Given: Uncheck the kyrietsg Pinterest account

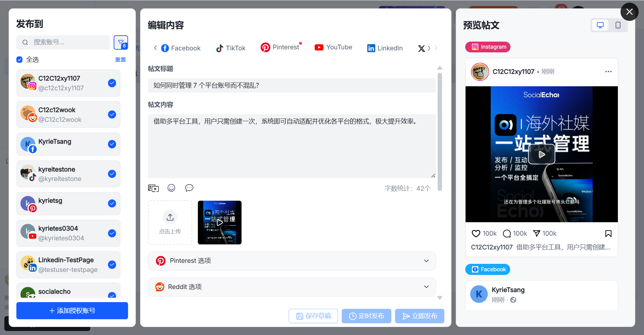Looking at the screenshot, I should pos(112,203).
